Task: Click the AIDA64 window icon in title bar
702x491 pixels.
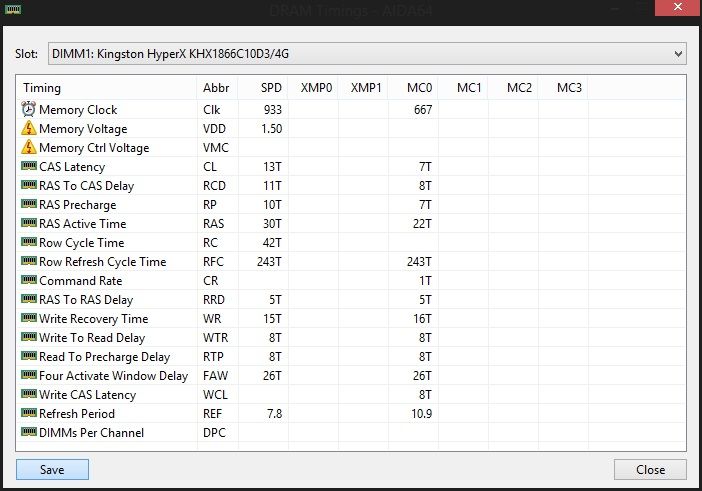Action: (13, 9)
